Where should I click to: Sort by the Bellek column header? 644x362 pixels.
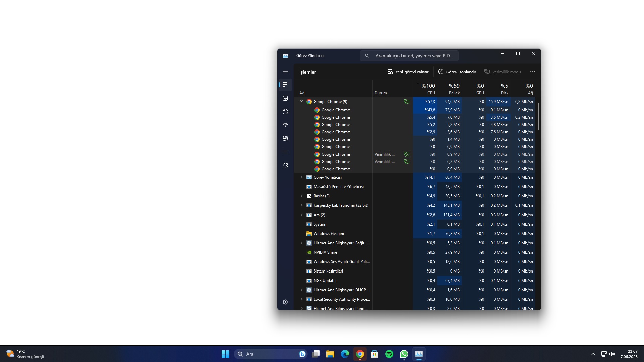[450, 89]
